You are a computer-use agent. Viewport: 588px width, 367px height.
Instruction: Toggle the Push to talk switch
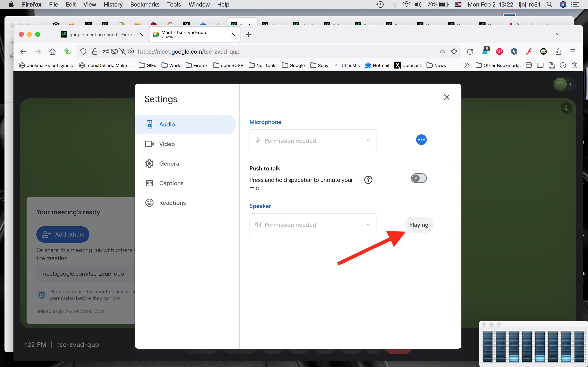(x=419, y=178)
